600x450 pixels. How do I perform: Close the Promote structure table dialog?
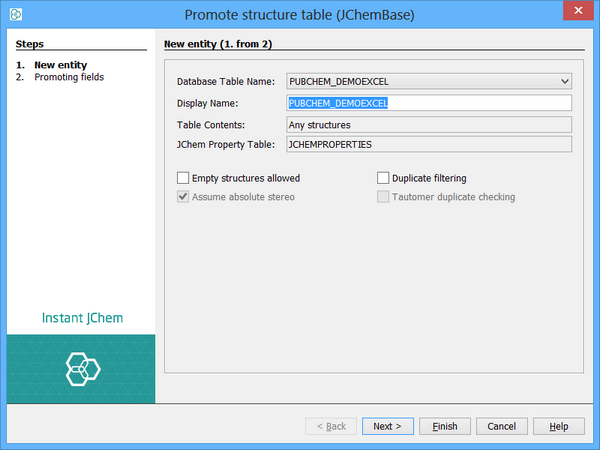578,10
